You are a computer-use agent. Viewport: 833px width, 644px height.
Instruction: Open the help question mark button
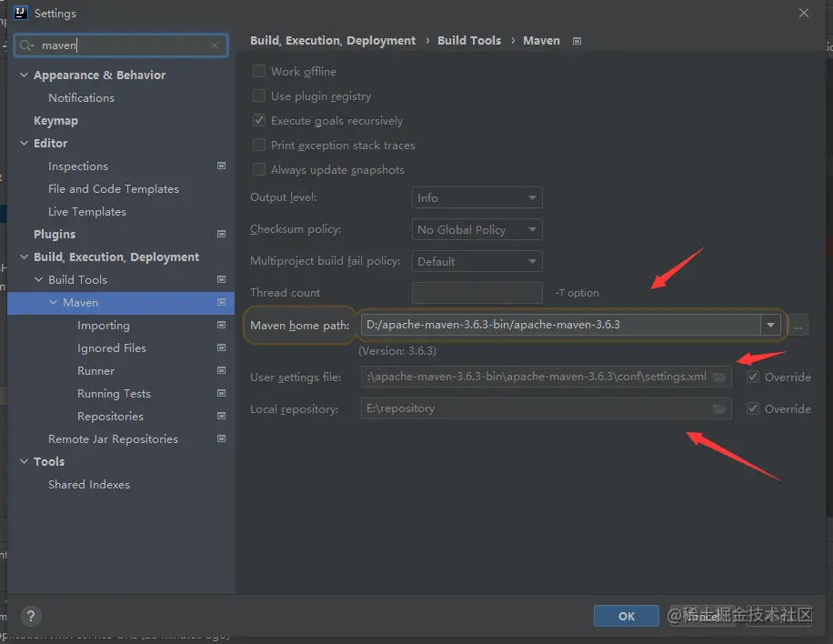(x=31, y=616)
